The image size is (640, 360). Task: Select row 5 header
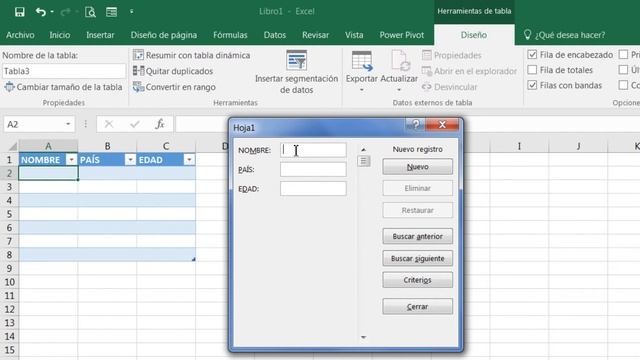(x=9, y=214)
